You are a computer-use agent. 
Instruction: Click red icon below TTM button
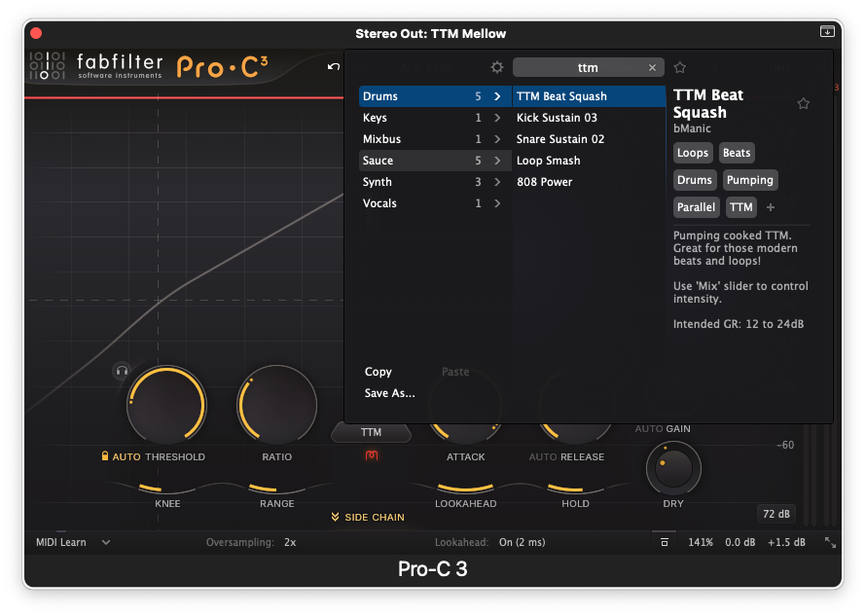[371, 455]
